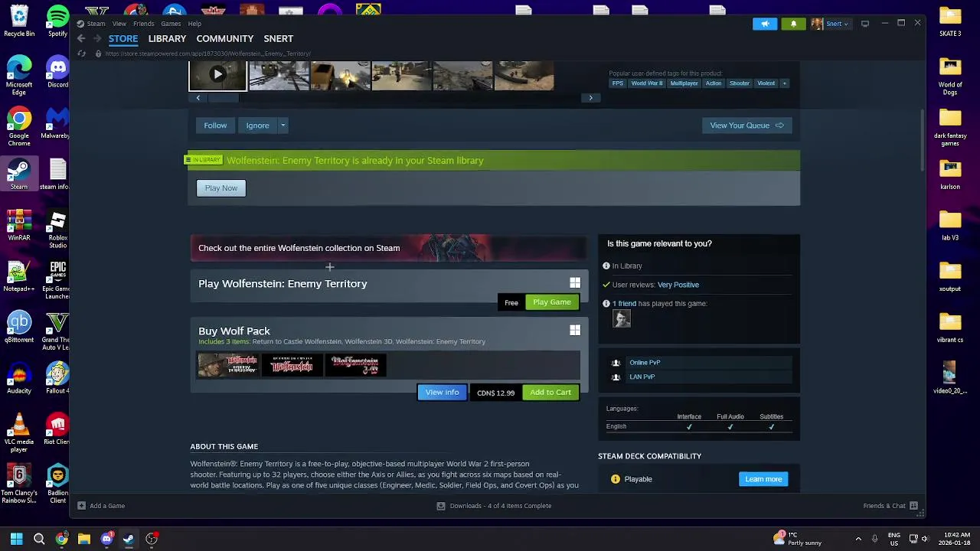Click the screenshot carousel scrollbar track
The height and width of the screenshot is (551, 980).
394,98
